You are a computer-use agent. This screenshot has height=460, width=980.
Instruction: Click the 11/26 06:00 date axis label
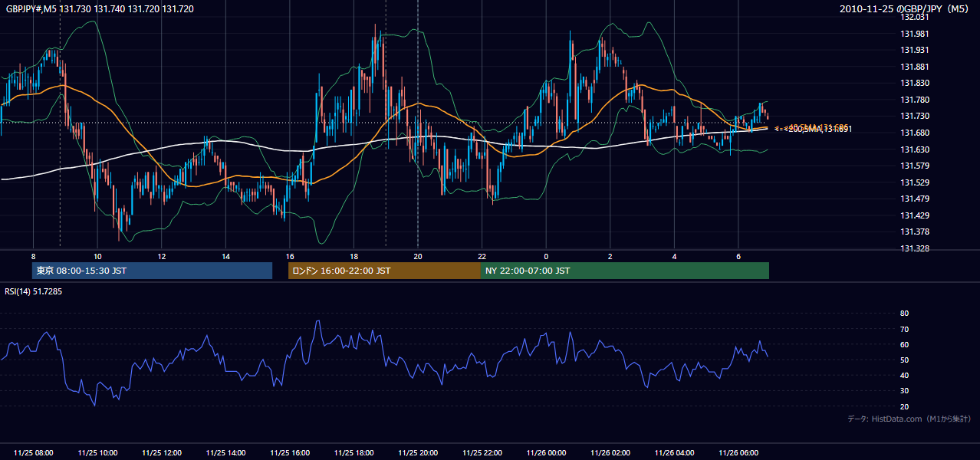pyautogui.click(x=738, y=452)
